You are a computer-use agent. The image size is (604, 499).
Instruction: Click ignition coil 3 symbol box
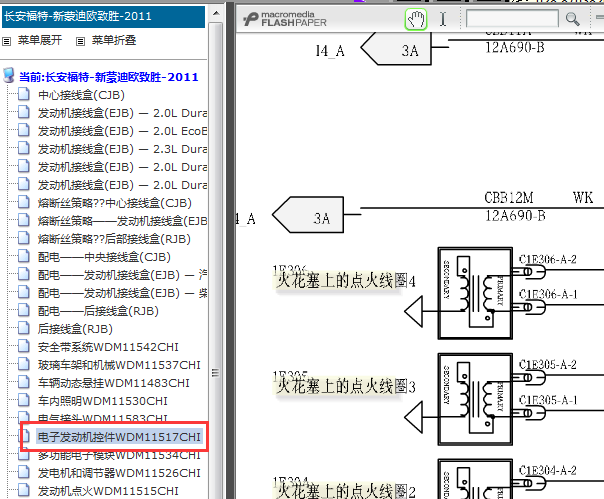click(x=475, y=399)
